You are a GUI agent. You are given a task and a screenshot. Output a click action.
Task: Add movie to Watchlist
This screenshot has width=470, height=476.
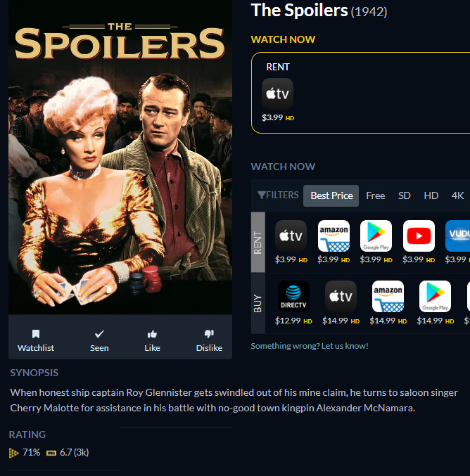(x=36, y=340)
